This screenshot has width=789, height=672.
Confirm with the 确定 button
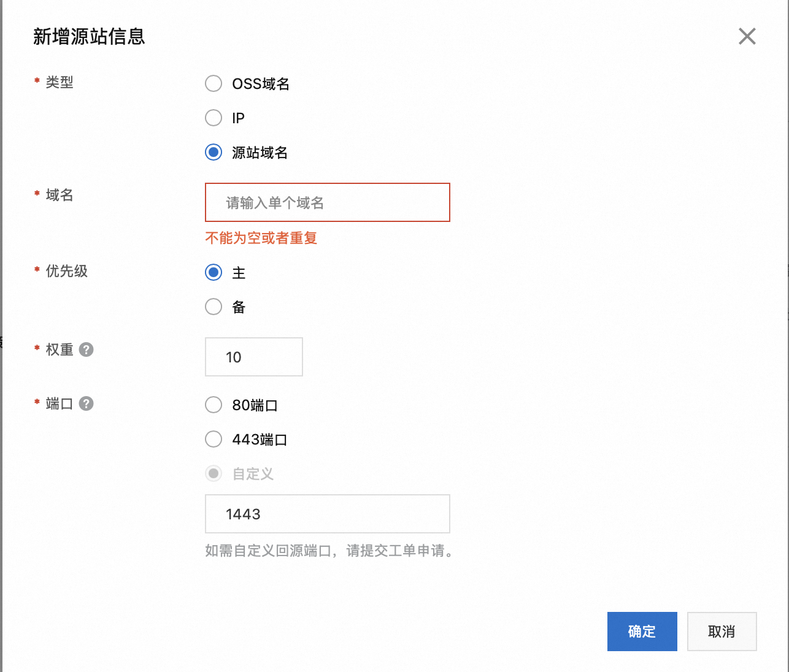(642, 631)
